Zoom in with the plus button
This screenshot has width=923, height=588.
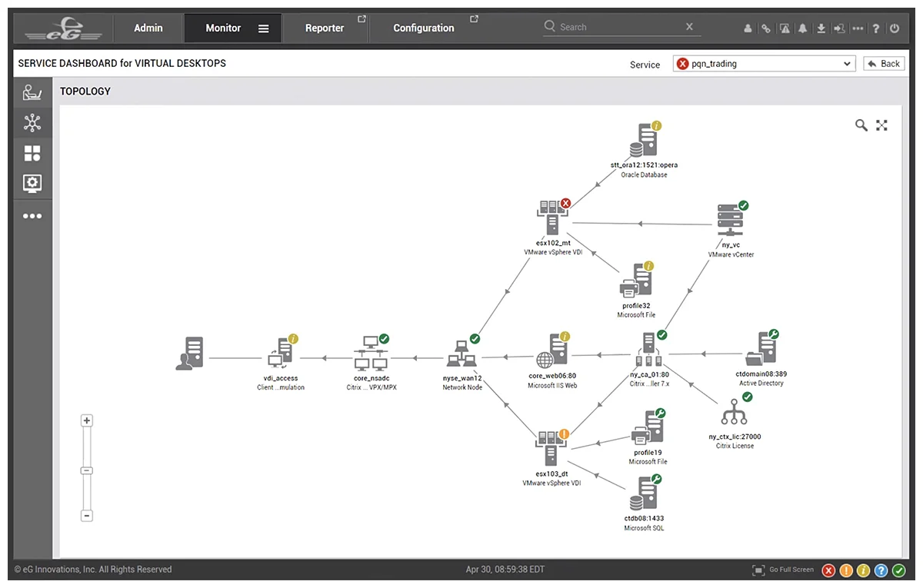coord(87,420)
